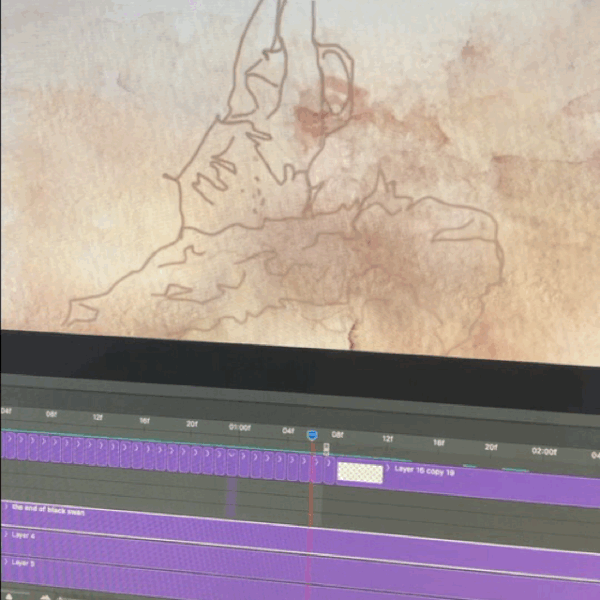
Task: Jump to the 02:00f mark on the ruler
Action: click(x=544, y=452)
